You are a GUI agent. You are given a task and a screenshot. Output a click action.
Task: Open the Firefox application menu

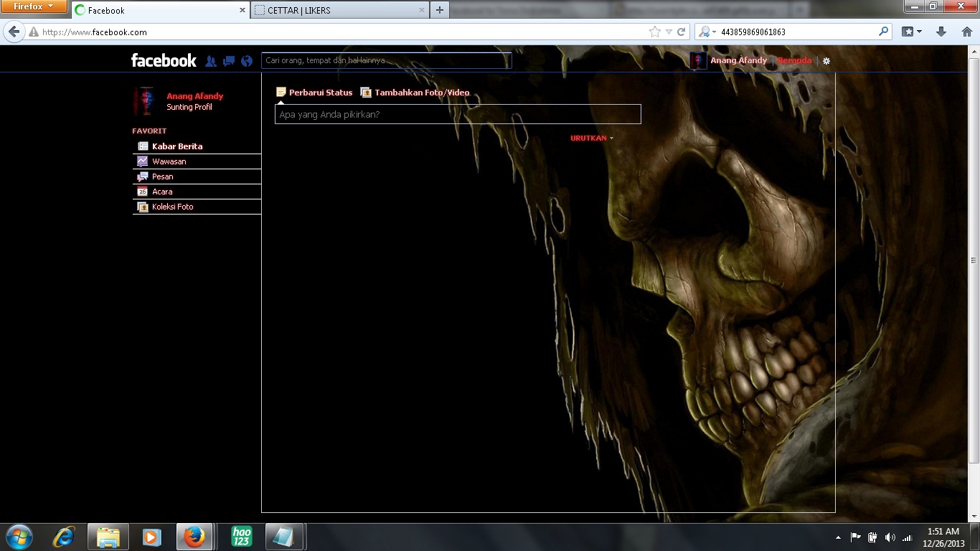click(34, 6)
